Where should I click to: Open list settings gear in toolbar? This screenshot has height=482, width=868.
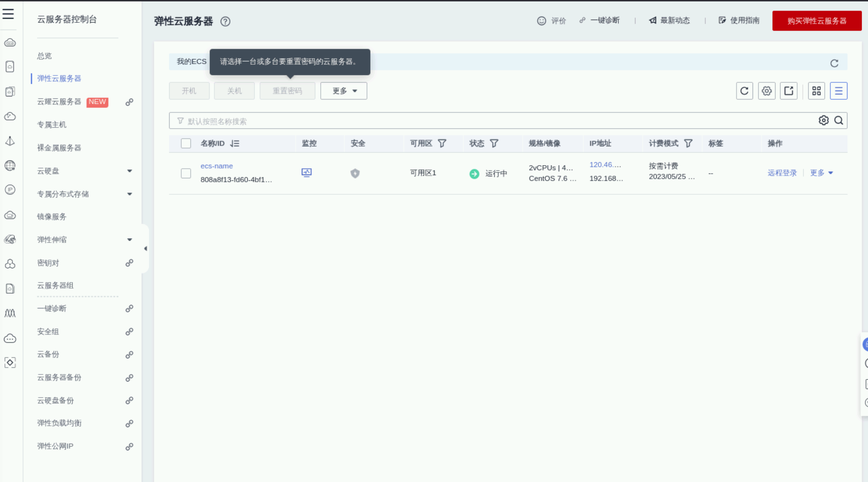point(767,91)
